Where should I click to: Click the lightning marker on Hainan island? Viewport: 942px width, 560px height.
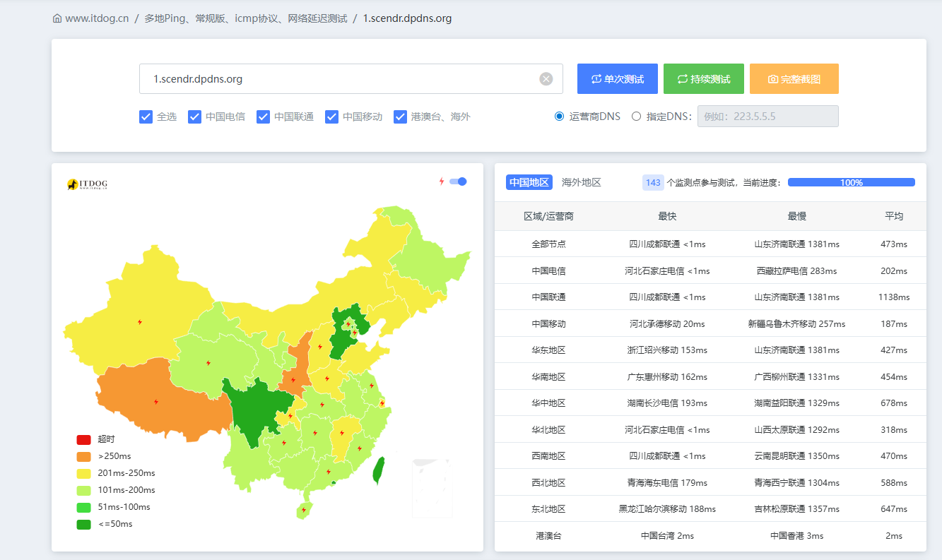pyautogui.click(x=304, y=510)
